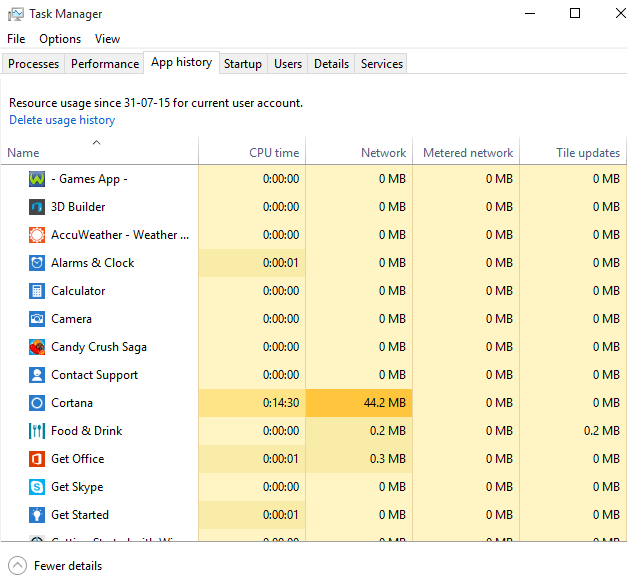This screenshot has width=627, height=585.
Task: Minimize the Task Manager window
Action: [x=530, y=13]
